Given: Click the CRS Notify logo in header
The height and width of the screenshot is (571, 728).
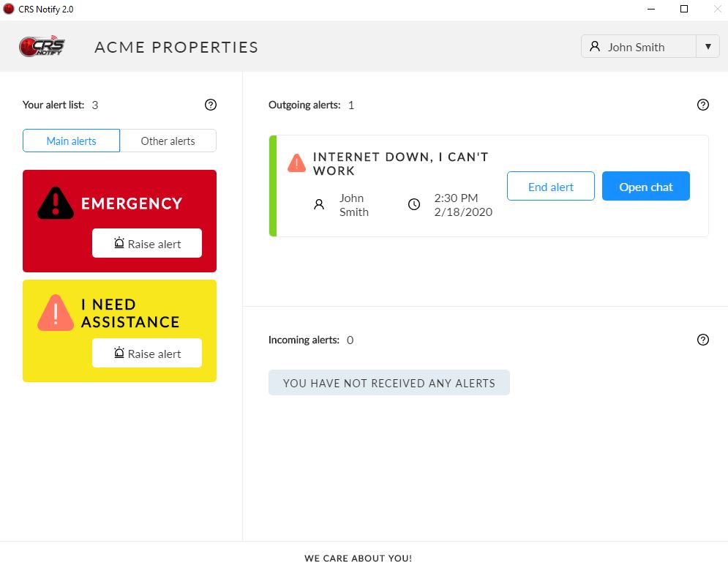Looking at the screenshot, I should click(x=42, y=47).
